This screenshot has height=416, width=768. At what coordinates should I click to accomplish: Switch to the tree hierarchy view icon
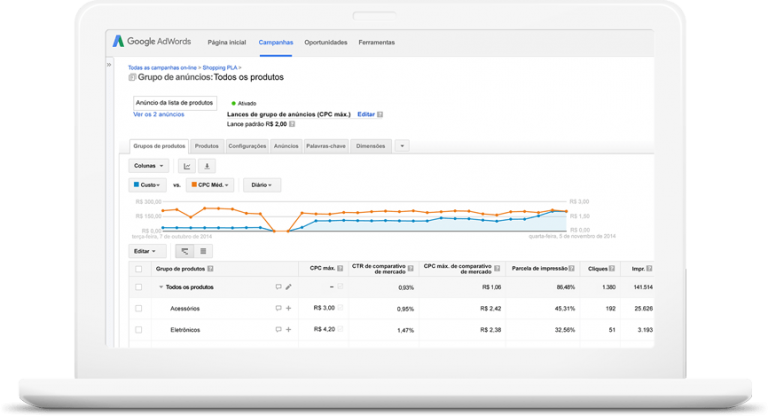tap(185, 251)
